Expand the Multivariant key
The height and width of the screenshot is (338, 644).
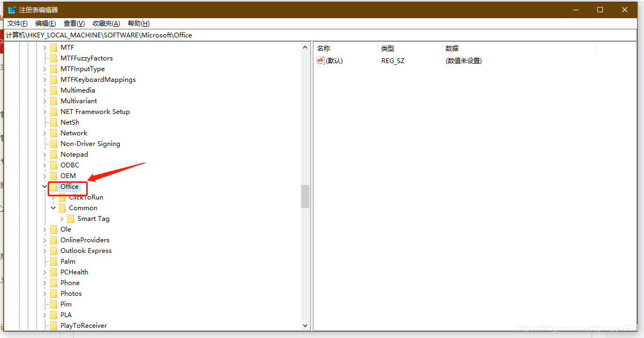[45, 101]
